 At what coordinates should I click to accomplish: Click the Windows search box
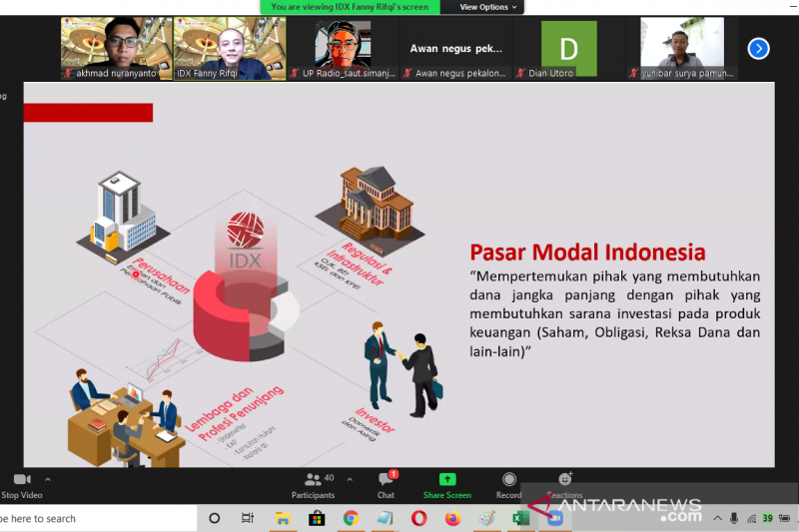pos(98,518)
